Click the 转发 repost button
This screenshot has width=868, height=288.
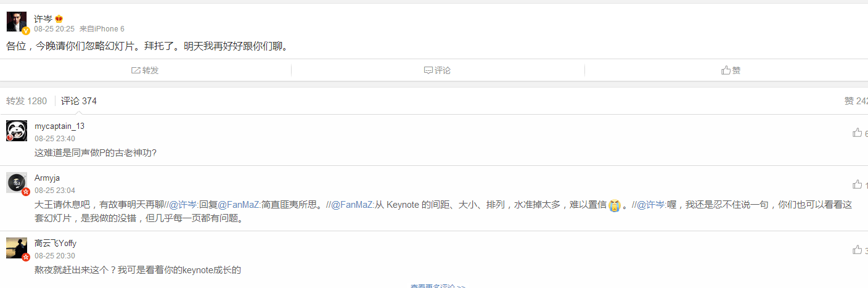coord(145,70)
